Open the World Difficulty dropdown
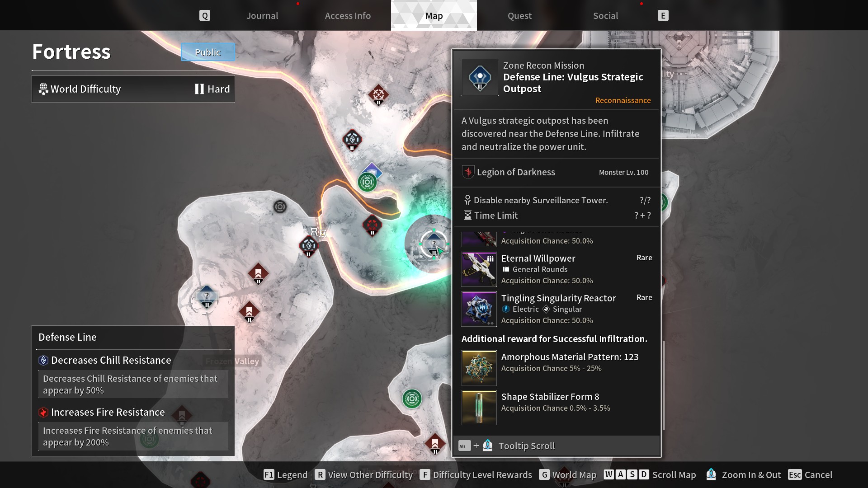Viewport: 868px width, 488px height. 133,89
